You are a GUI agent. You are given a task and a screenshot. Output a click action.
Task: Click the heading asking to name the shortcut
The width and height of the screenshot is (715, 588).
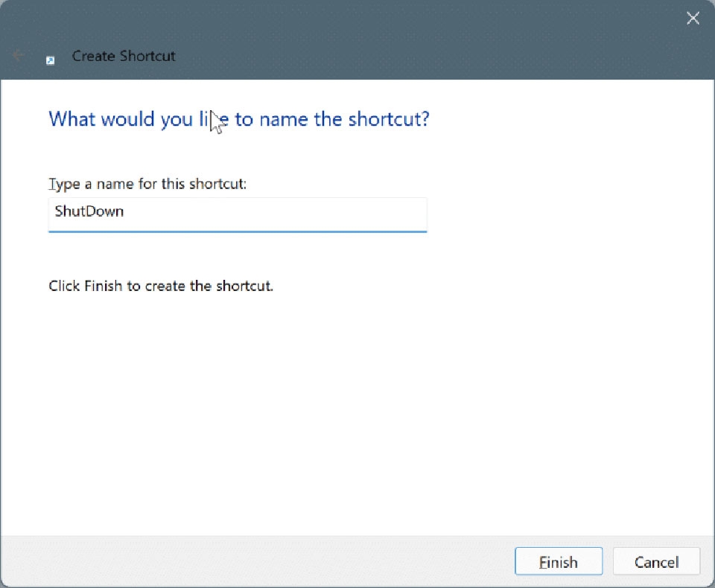[238, 119]
